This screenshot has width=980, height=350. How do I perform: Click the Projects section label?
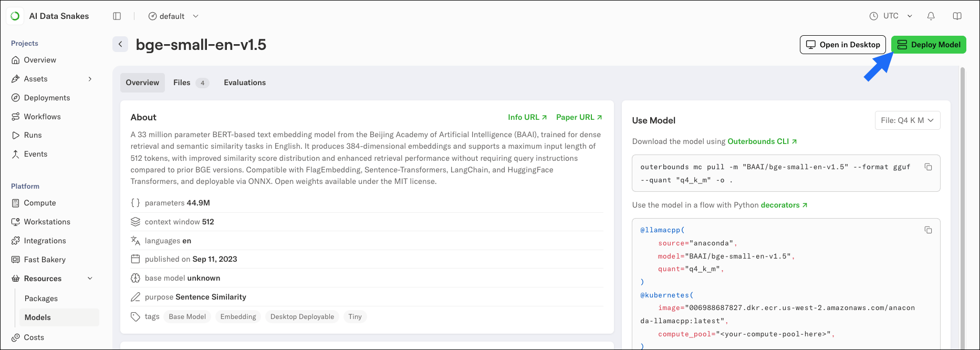click(25, 43)
